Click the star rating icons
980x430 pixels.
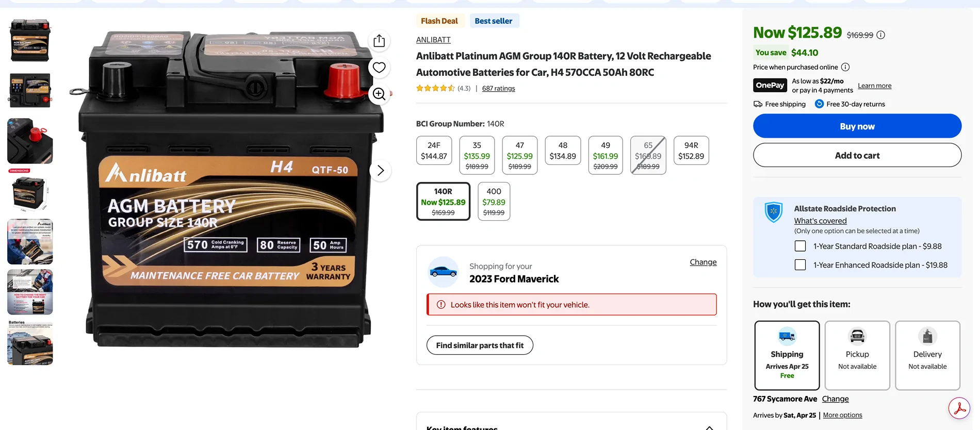pos(435,88)
